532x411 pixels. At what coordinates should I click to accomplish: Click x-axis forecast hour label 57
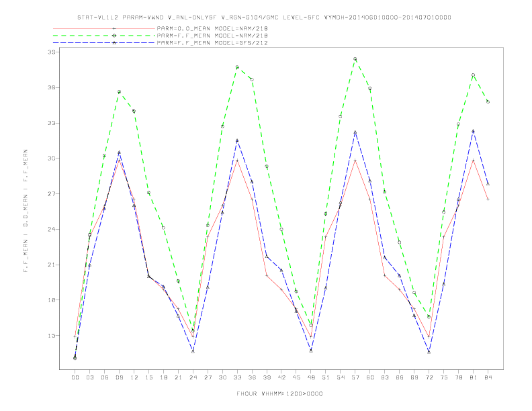click(x=355, y=377)
